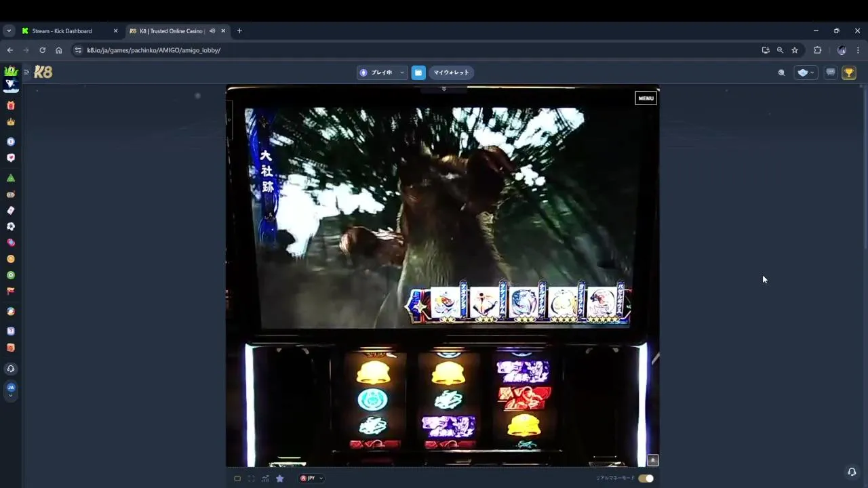Screen dimensions: 868x488
Task: Open the Chrome profile avatar
Action: coord(842,50)
